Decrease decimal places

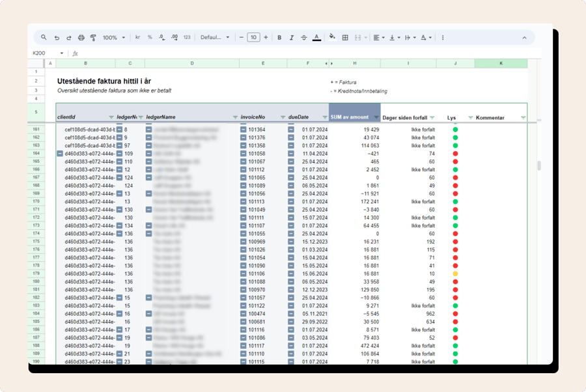coord(162,37)
